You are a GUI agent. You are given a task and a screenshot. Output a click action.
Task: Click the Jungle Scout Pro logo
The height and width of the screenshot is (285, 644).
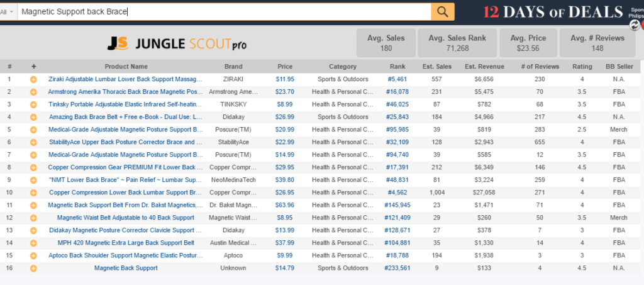tap(176, 43)
